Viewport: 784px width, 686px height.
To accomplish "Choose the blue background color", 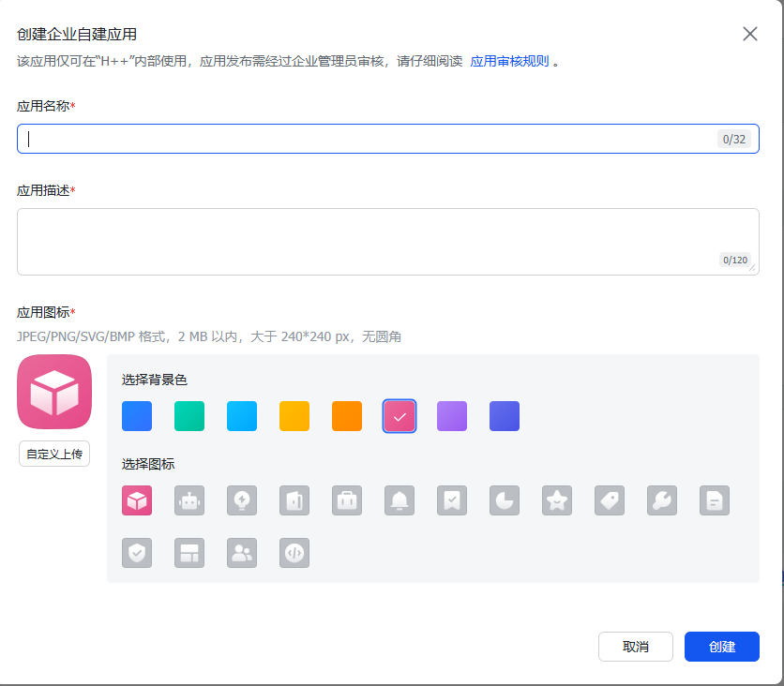I will coord(136,415).
